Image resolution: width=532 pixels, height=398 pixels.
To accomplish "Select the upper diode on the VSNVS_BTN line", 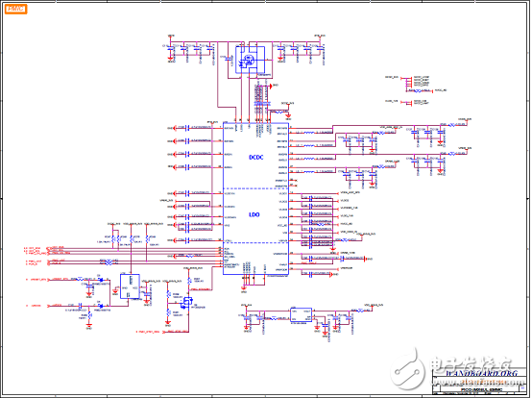I will (x=100, y=280).
